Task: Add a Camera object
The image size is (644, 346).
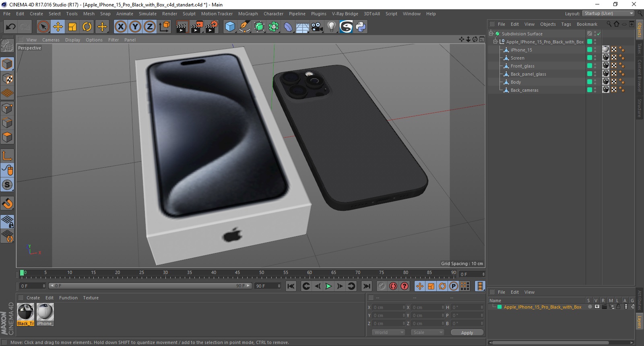Action: click(317, 27)
